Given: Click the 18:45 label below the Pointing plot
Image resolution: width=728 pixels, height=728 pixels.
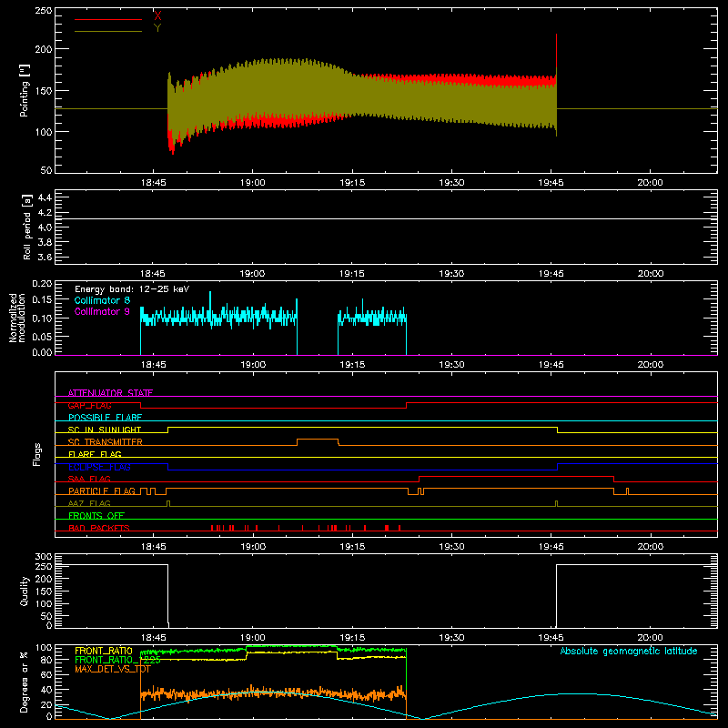Looking at the screenshot, I should (153, 183).
